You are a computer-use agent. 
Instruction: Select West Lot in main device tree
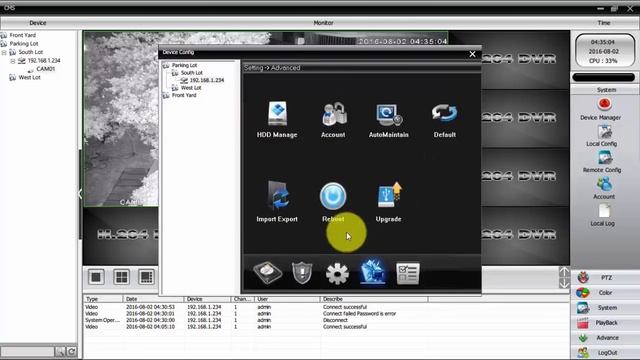pos(29,78)
